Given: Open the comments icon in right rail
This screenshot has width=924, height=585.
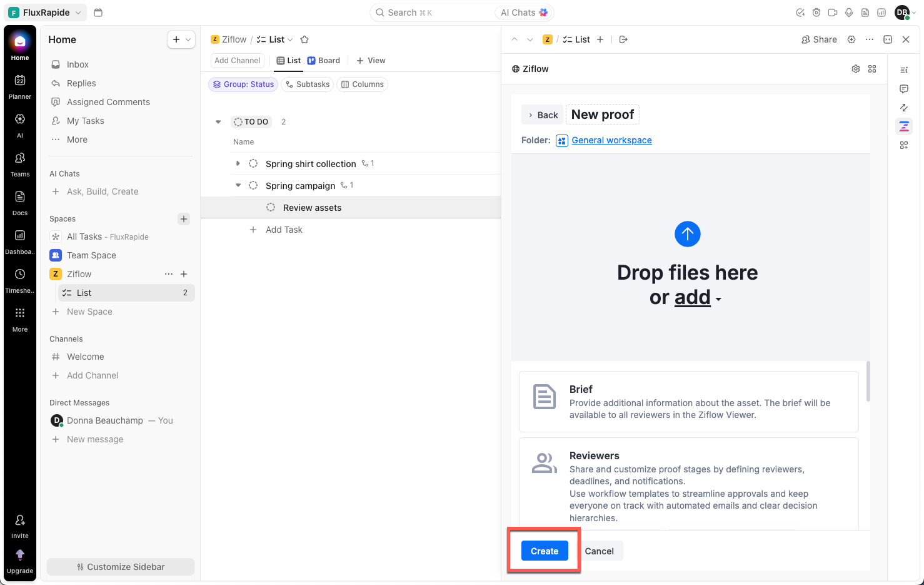Looking at the screenshot, I should click(904, 89).
